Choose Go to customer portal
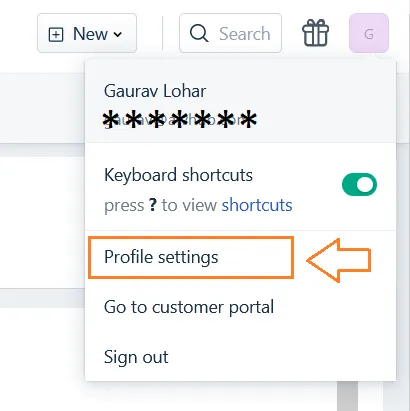 click(189, 307)
